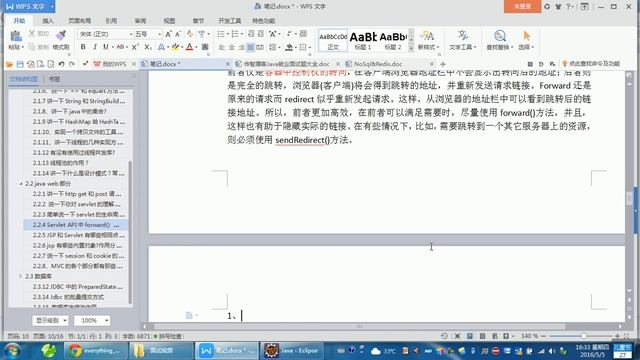
Task: Click the decrease indent icon
Action: pos(251,34)
